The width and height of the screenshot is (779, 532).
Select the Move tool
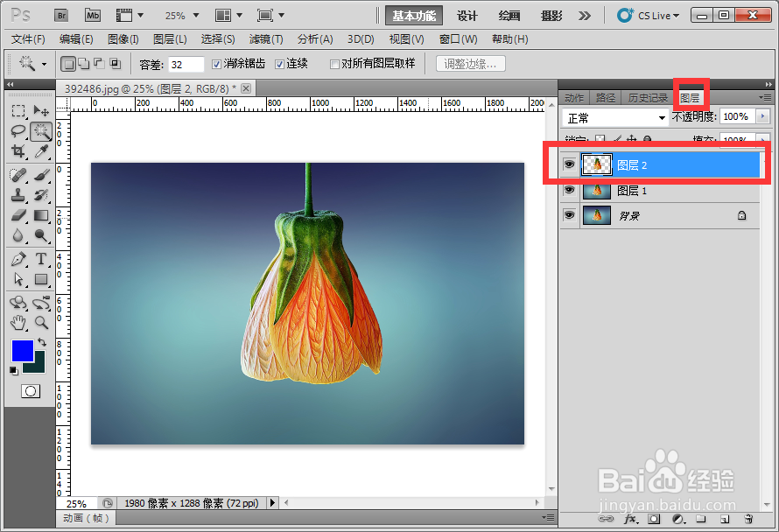click(x=41, y=110)
